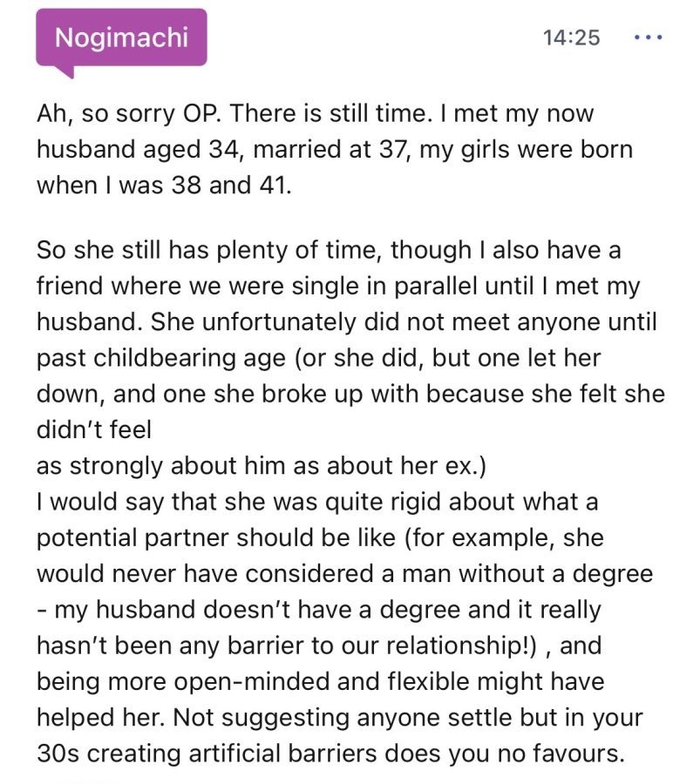The image size is (700, 784).
Task: Click the short line "didn't feel"
Action: 93,430
